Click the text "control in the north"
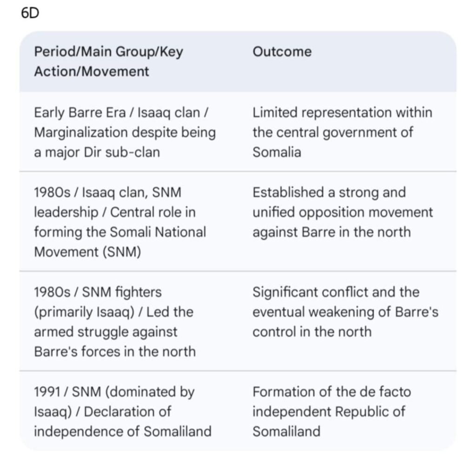 (312, 332)
